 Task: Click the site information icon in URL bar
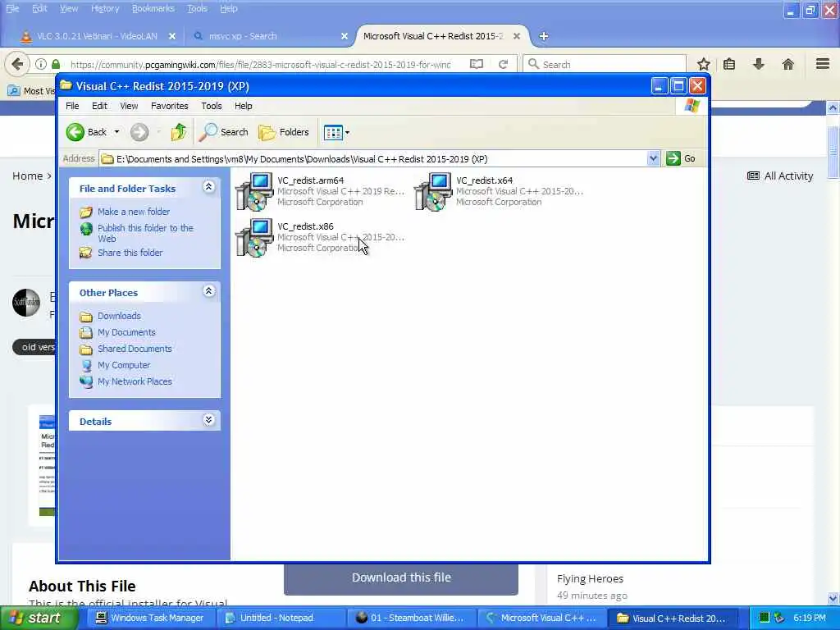click(41, 64)
